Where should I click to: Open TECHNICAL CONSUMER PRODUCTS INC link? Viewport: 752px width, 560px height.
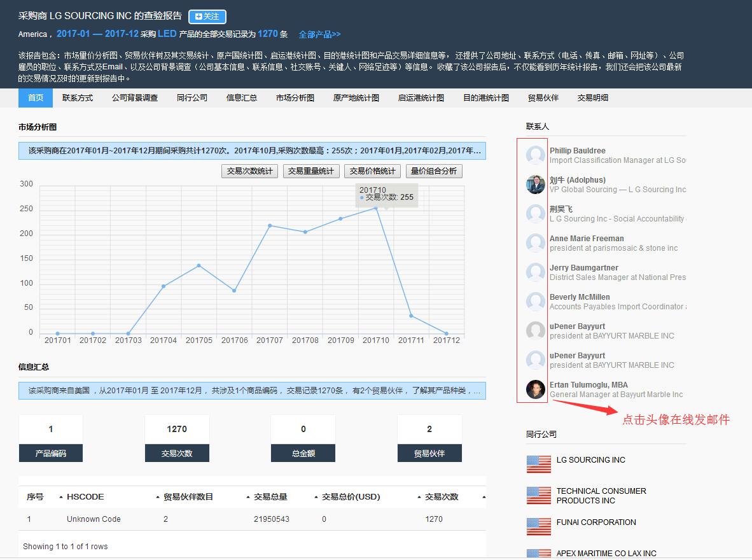point(601,496)
